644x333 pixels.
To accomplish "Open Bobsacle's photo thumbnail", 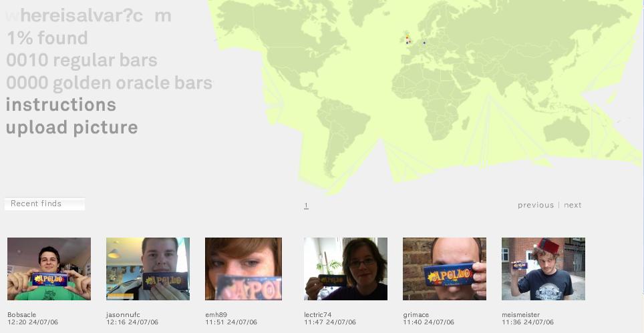I will tap(49, 269).
